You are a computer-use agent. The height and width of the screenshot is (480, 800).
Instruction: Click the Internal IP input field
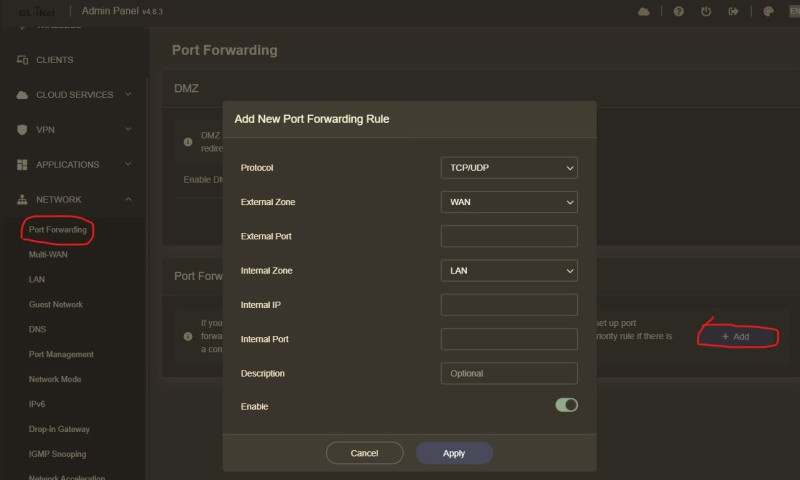click(x=509, y=304)
